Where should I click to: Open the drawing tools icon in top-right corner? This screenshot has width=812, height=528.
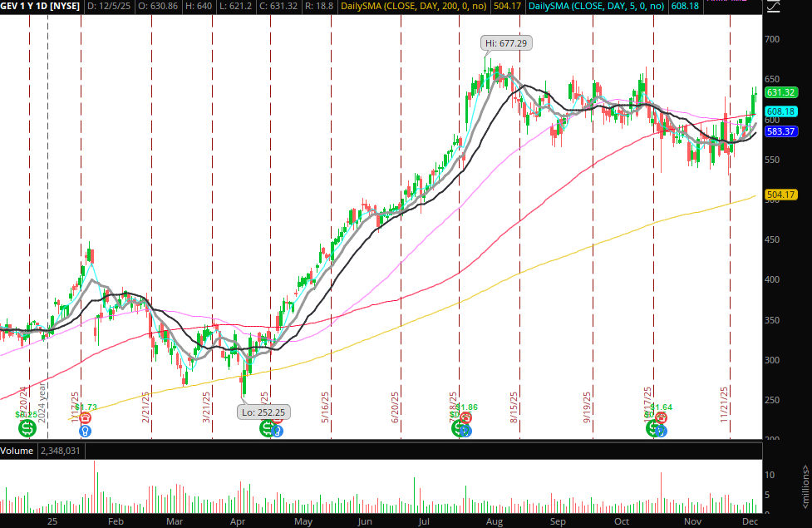(x=773, y=8)
